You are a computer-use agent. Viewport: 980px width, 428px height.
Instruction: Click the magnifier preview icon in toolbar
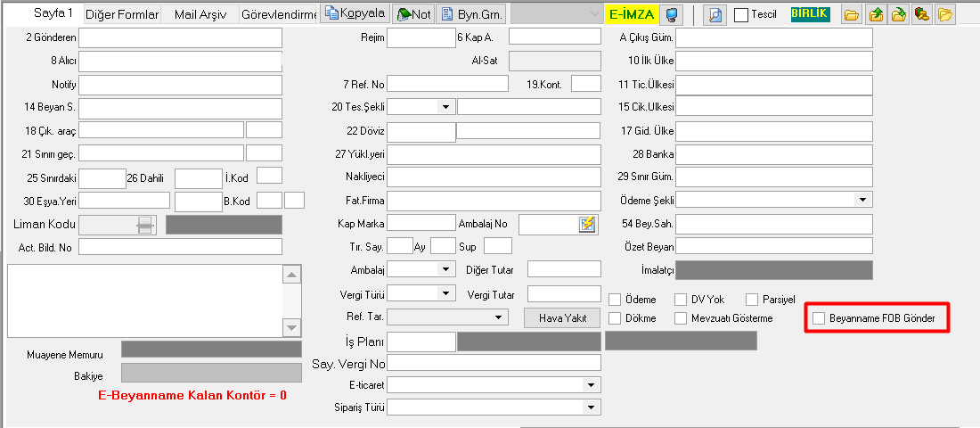tap(715, 14)
